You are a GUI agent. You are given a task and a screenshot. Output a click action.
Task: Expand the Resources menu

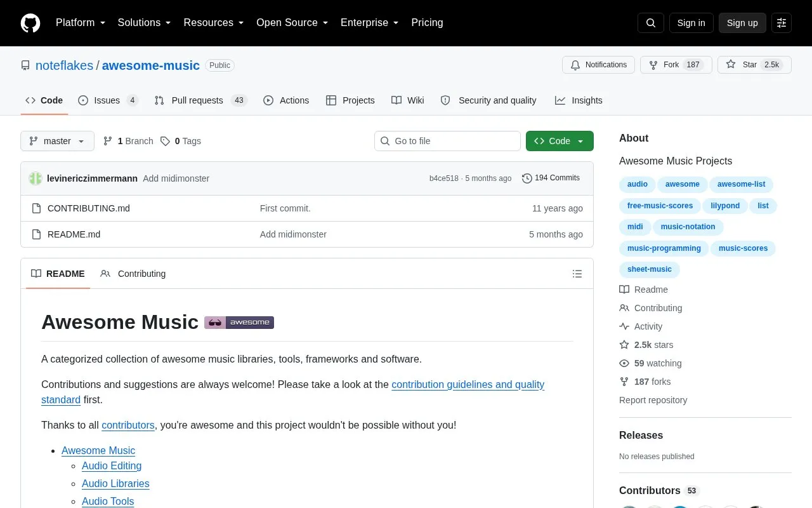point(214,23)
